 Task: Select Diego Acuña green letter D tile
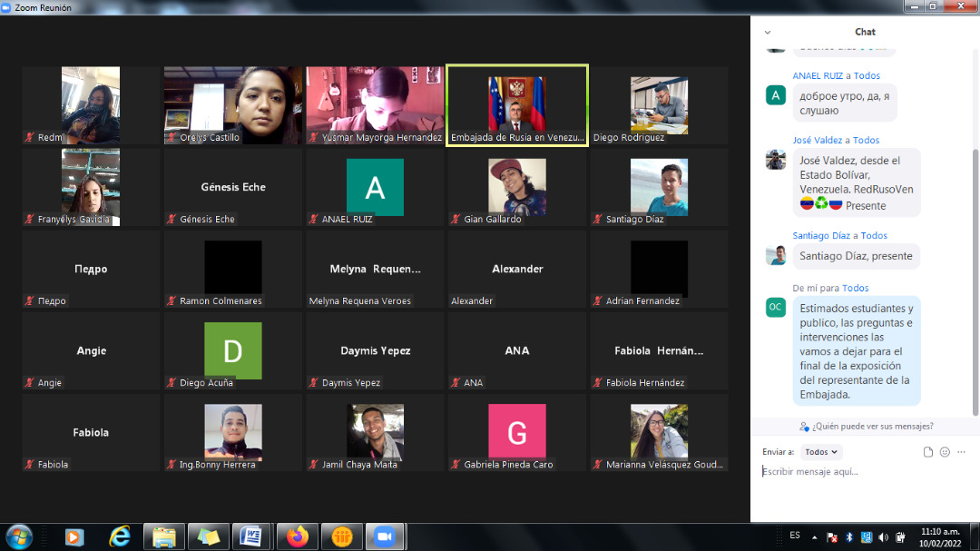[x=233, y=351]
